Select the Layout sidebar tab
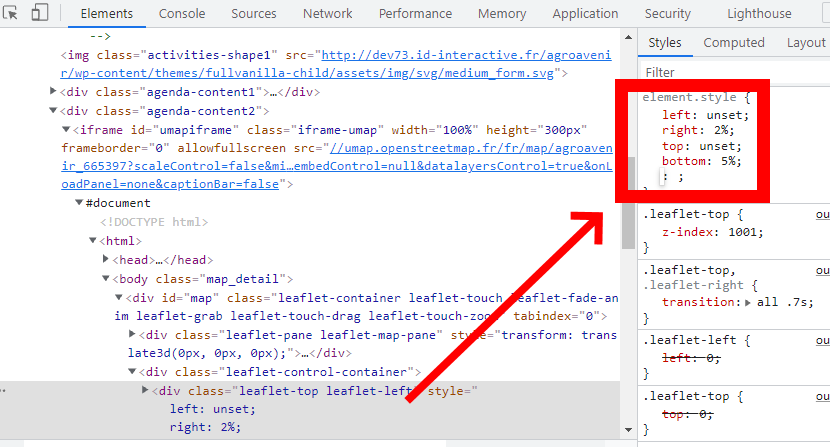The width and height of the screenshot is (830, 447). click(806, 43)
